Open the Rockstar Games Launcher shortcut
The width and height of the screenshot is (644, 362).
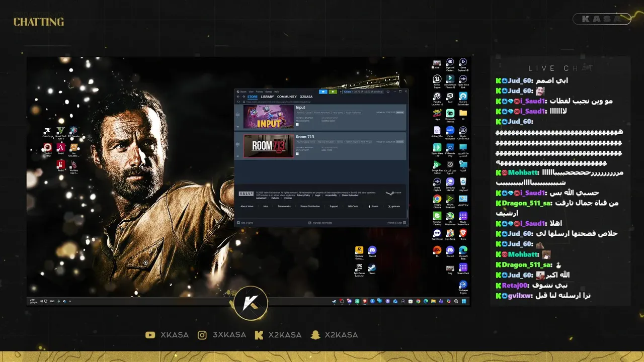pyautogui.click(x=359, y=252)
